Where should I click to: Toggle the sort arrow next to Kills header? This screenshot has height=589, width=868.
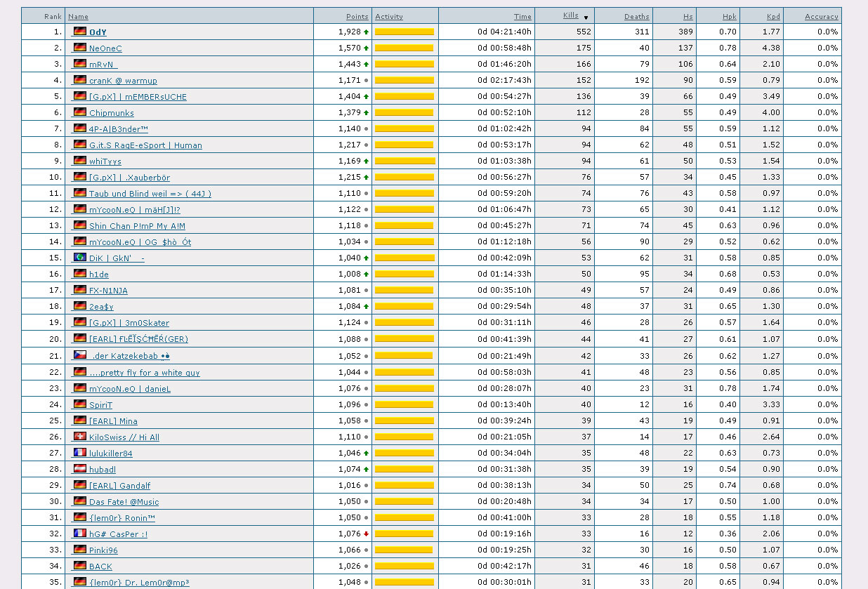click(586, 18)
